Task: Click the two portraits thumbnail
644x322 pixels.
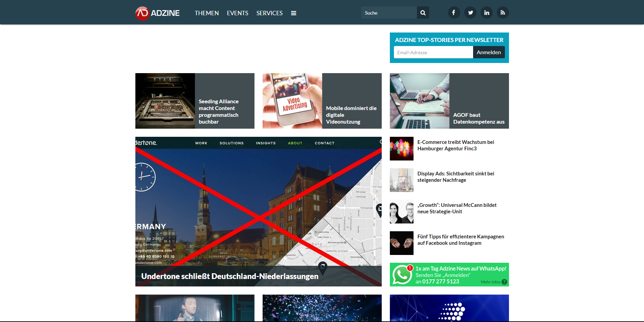Action: point(402,212)
